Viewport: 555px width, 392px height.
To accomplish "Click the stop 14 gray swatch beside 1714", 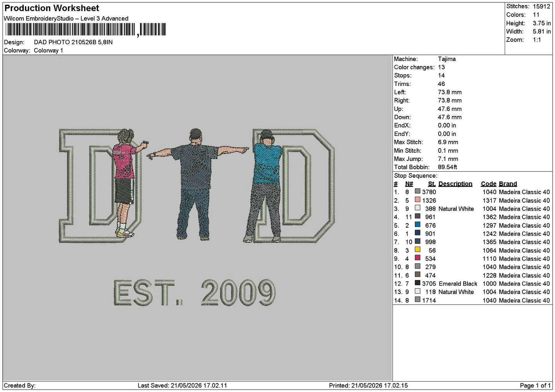I will coord(417,300).
